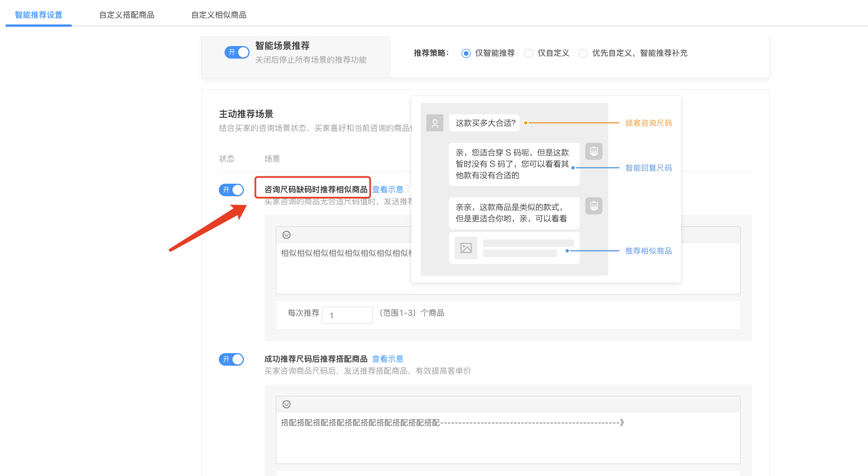Click the 推荐相似商品 annotation label
This screenshot has width=868, height=476.
click(649, 251)
